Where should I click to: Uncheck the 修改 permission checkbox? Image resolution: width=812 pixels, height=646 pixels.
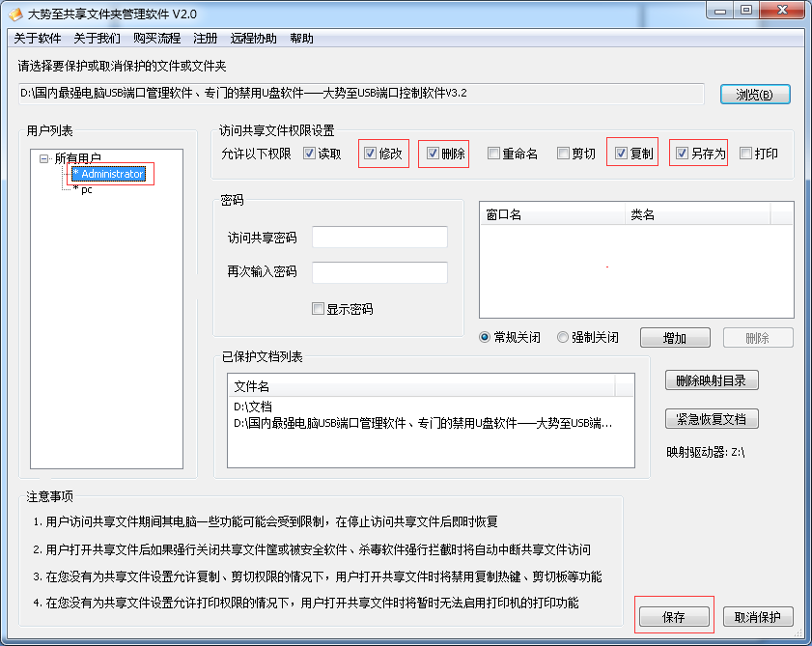point(371,154)
